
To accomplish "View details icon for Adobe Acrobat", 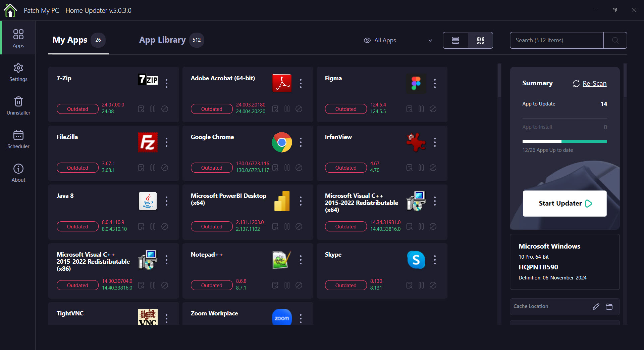I will (275, 109).
